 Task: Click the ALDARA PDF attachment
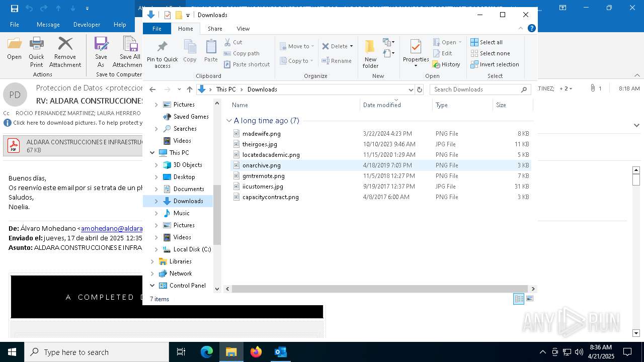click(x=73, y=146)
